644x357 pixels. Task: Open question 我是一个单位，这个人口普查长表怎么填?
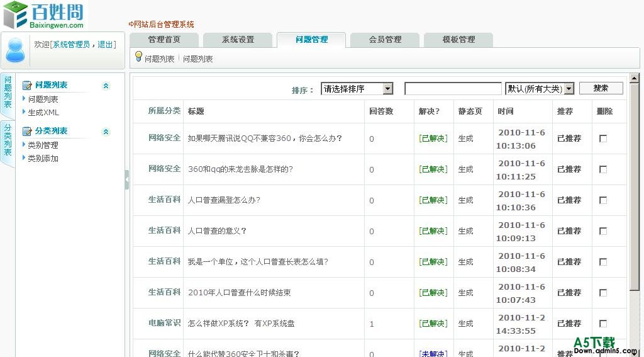258,262
